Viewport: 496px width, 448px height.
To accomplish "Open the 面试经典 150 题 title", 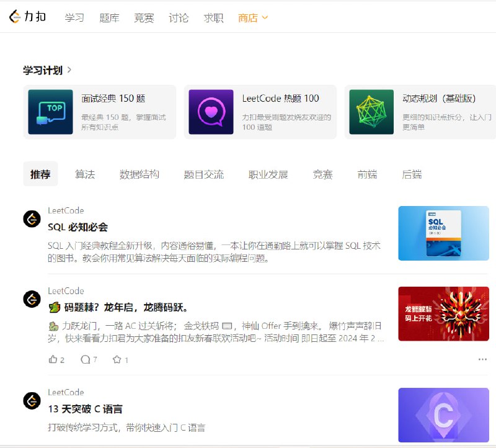I will point(113,99).
